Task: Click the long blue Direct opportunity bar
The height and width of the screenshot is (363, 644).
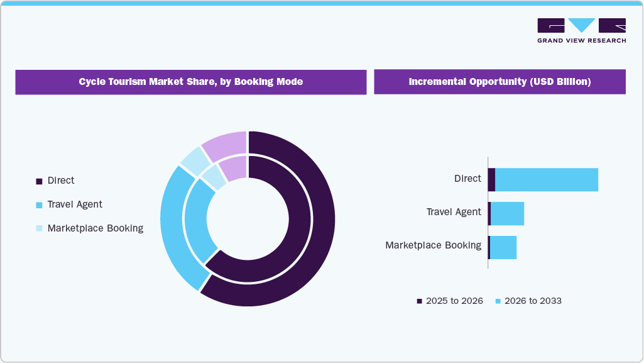Action: coord(547,179)
